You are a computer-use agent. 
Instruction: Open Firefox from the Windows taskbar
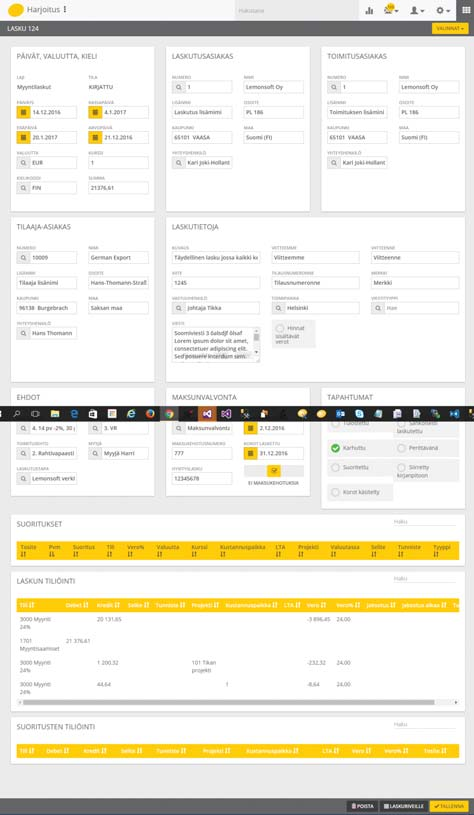150,414
